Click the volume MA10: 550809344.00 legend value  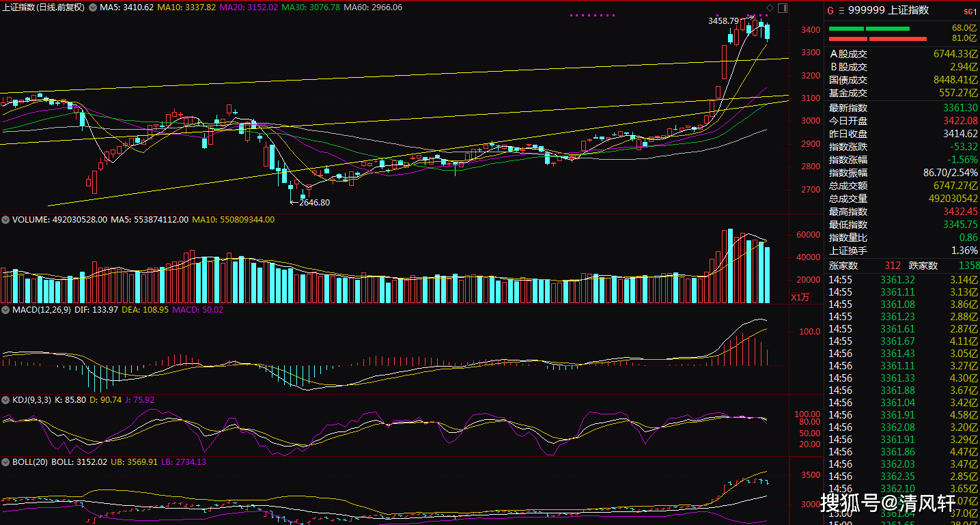(x=233, y=220)
